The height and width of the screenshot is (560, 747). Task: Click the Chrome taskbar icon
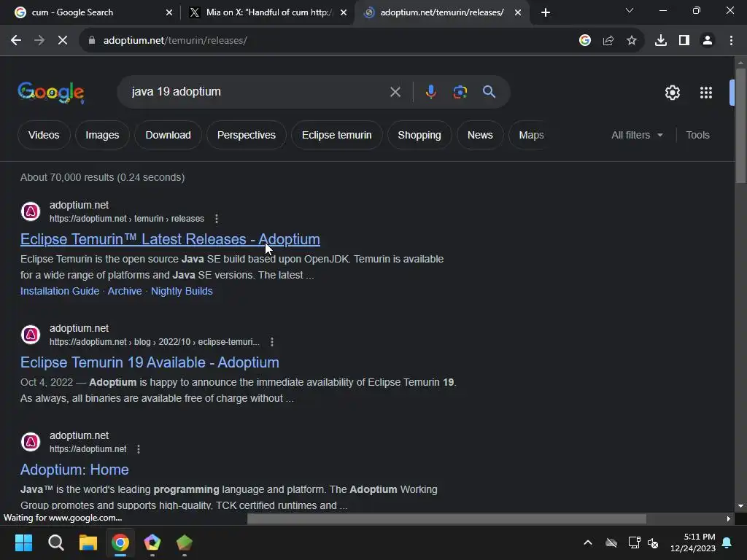[x=120, y=542]
